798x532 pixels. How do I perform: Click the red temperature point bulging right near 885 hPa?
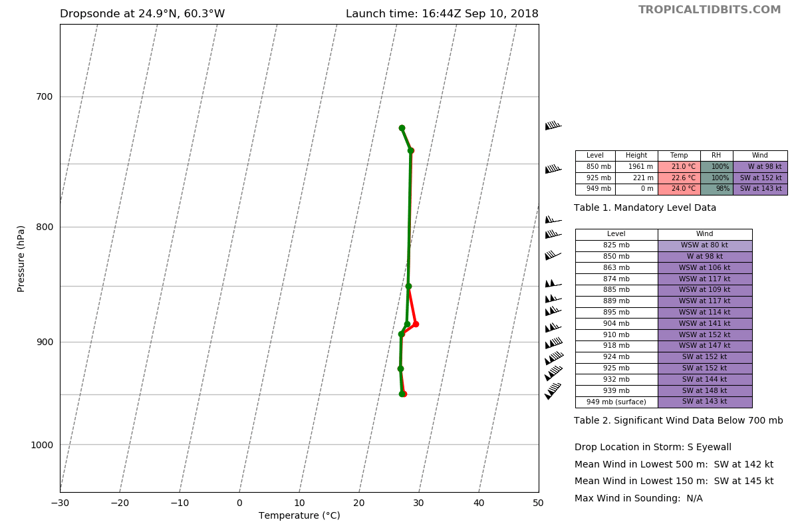(416, 324)
